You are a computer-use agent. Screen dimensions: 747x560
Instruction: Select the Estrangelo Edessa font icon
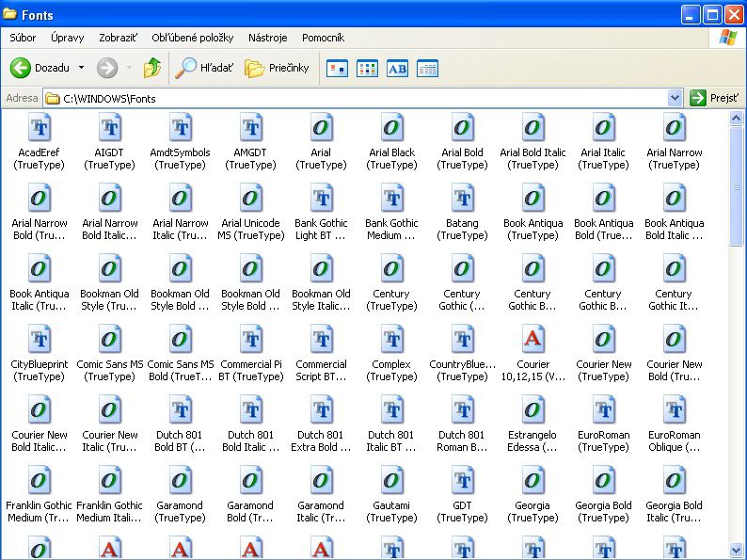click(x=532, y=409)
